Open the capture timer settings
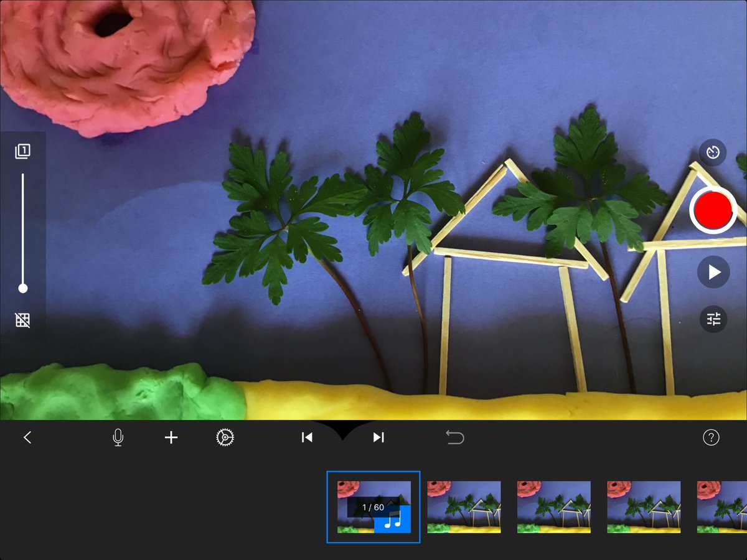 click(713, 152)
